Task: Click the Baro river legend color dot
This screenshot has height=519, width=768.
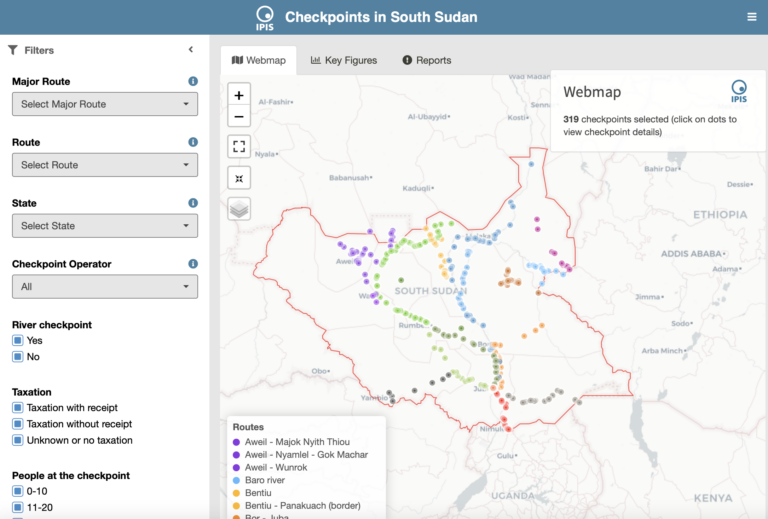Action: pyautogui.click(x=236, y=480)
